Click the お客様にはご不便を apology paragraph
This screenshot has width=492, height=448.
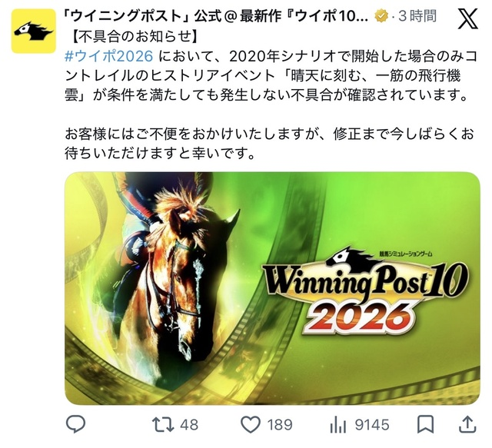[x=269, y=144]
